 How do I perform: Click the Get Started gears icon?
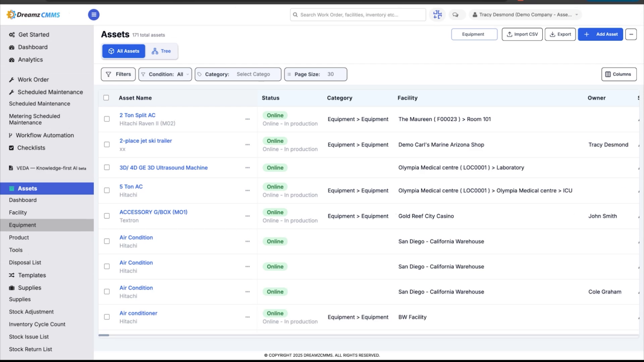(12, 35)
